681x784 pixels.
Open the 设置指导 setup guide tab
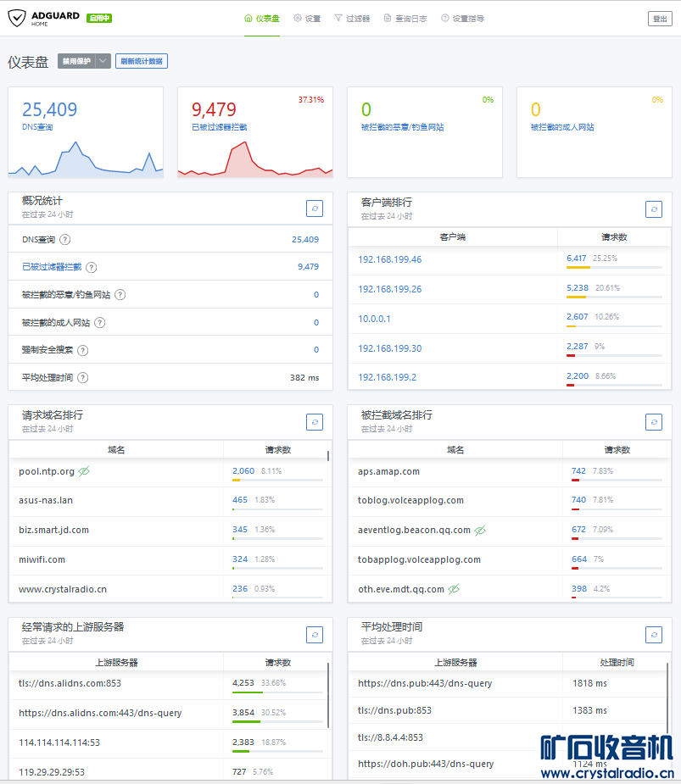coord(463,19)
